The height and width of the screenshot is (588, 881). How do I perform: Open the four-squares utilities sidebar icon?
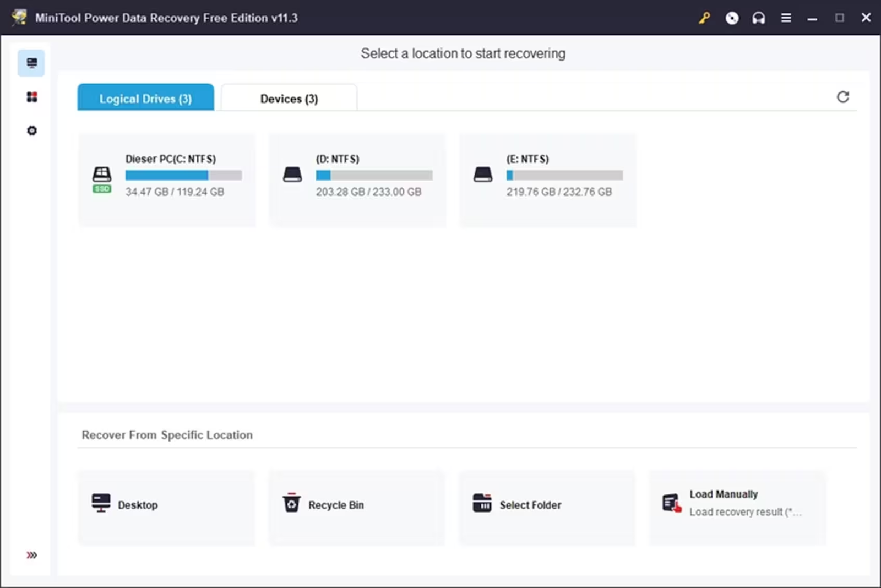[x=32, y=97]
